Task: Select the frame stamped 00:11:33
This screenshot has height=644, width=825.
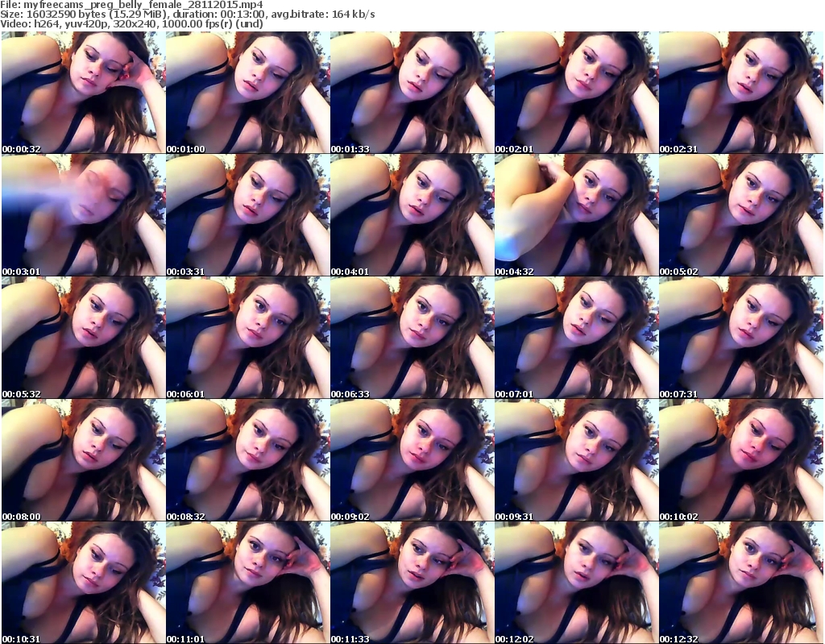Action: coord(412,583)
